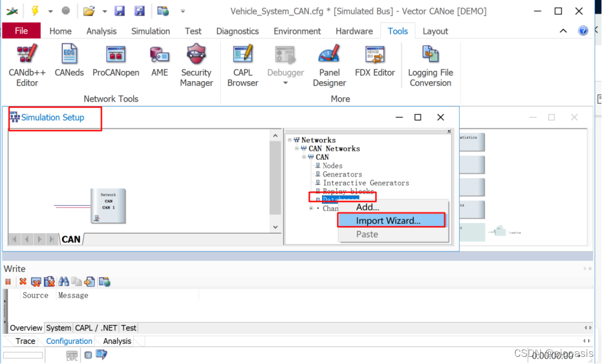Click the scroll up arrow in Simulation Setup
Viewport: 602px width, 364px height.
(275, 136)
